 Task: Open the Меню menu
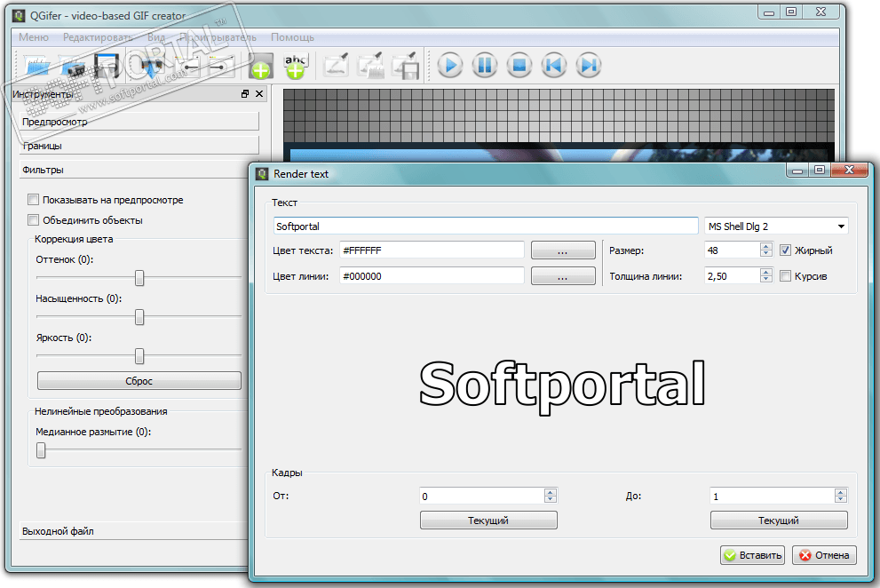click(34, 37)
